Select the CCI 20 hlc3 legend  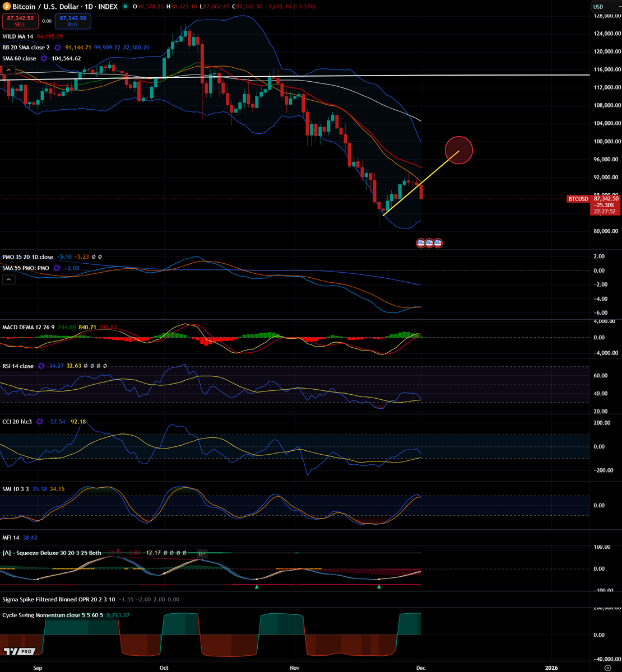pos(17,422)
